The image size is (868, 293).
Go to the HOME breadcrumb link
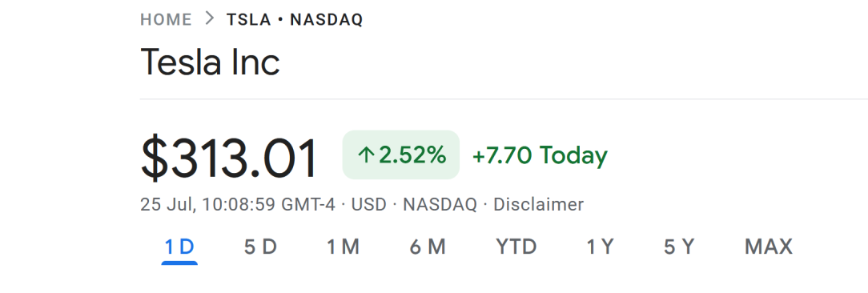166,20
